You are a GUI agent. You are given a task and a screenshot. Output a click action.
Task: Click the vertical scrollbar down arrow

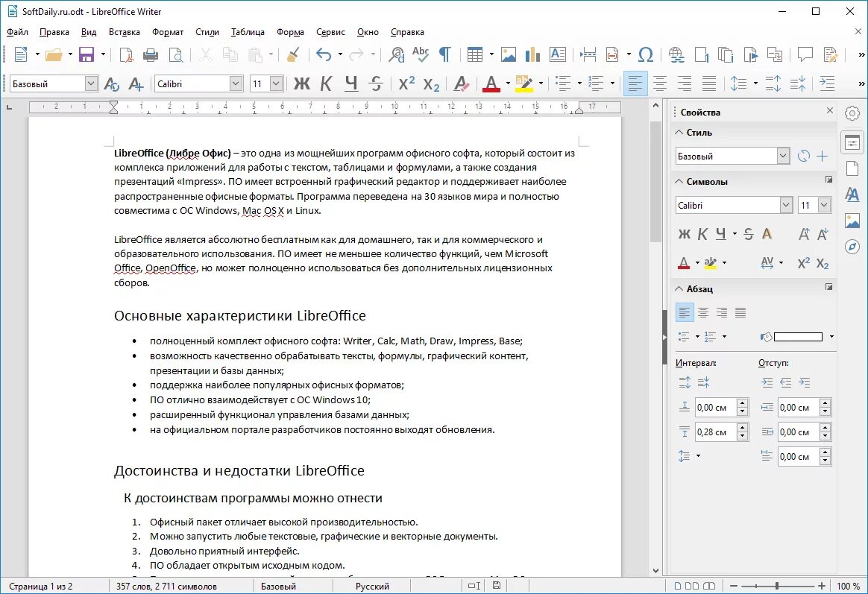(656, 570)
